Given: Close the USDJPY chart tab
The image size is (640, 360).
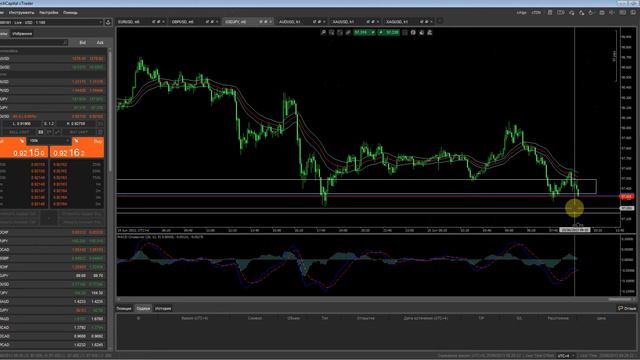Looking at the screenshot, I should (271, 22).
